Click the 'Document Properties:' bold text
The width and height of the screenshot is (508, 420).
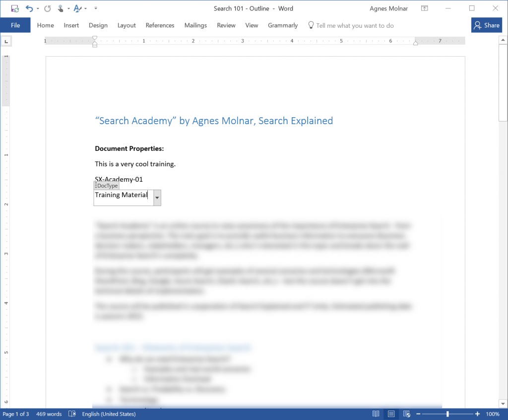point(129,148)
